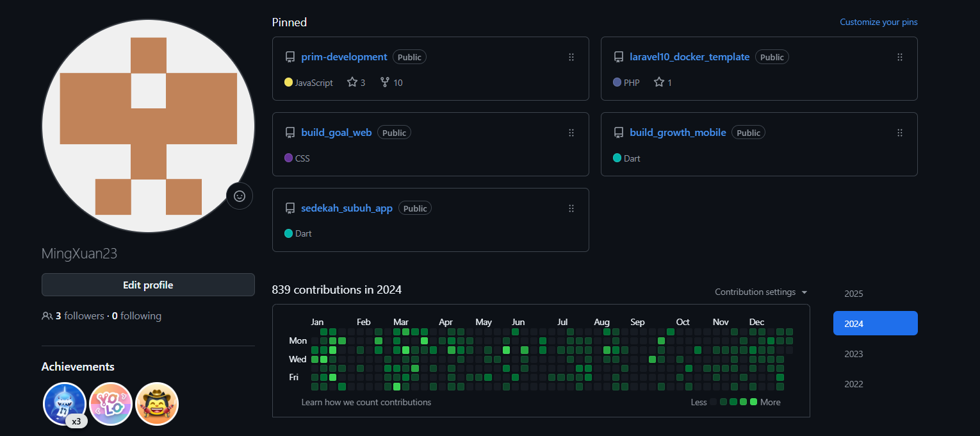Open the Contribution settings dropdown
This screenshot has height=436, width=980.
tap(762, 292)
